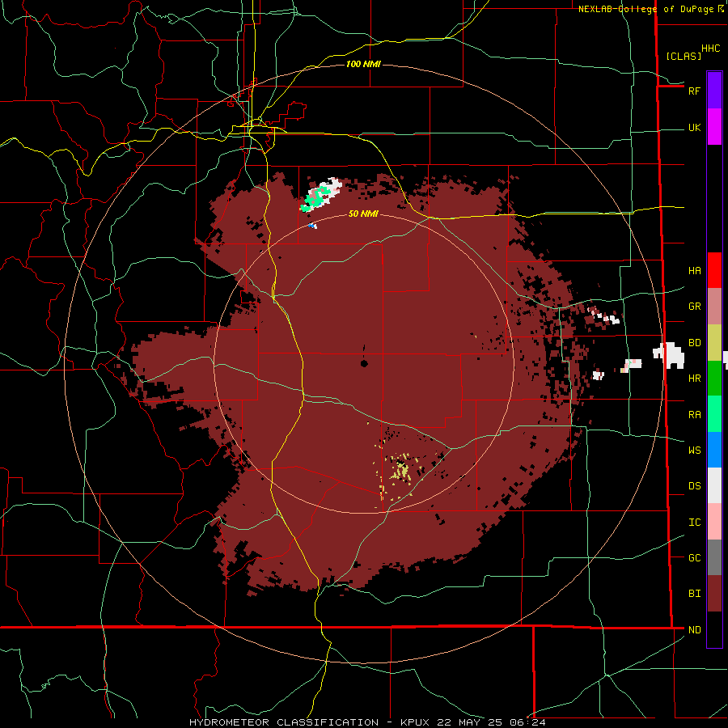Click the small blue wet snow echo near 50 NMI ring
The image size is (728, 728).
tap(312, 226)
